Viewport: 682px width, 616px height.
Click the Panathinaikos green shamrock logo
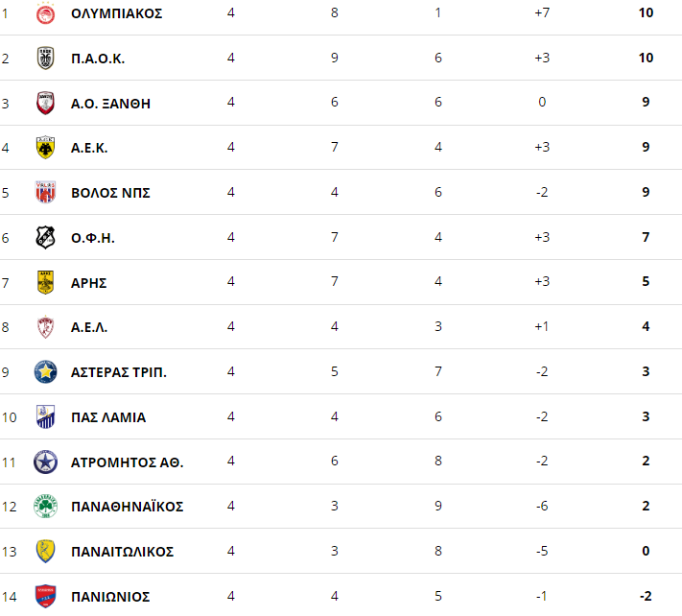coord(45,507)
